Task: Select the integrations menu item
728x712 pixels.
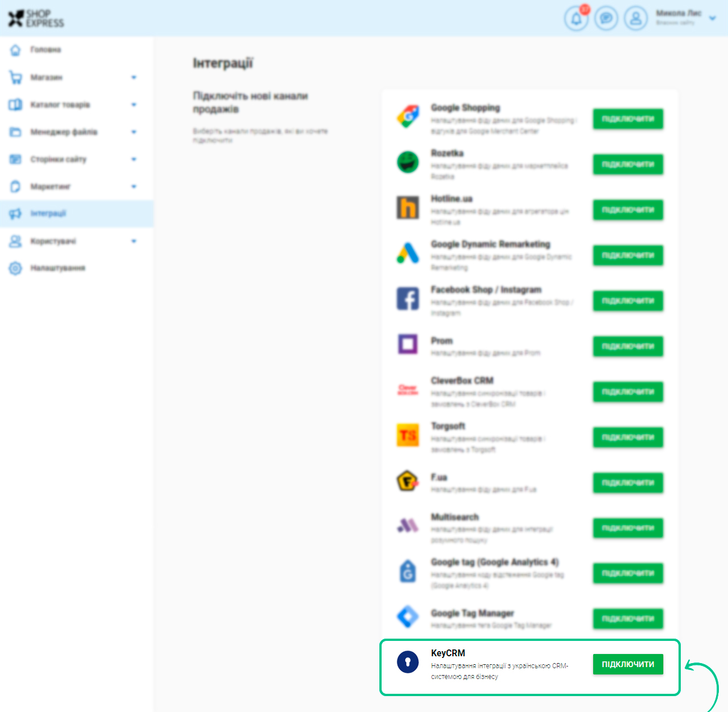Action: coord(77,214)
